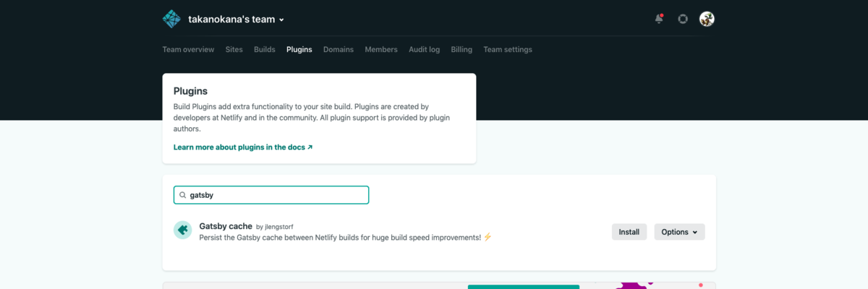Open the Sites tab

point(234,50)
